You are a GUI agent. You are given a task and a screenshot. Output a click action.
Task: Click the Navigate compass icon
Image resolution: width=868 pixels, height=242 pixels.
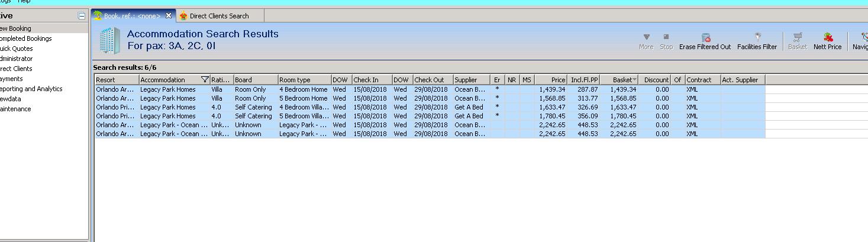click(x=864, y=37)
